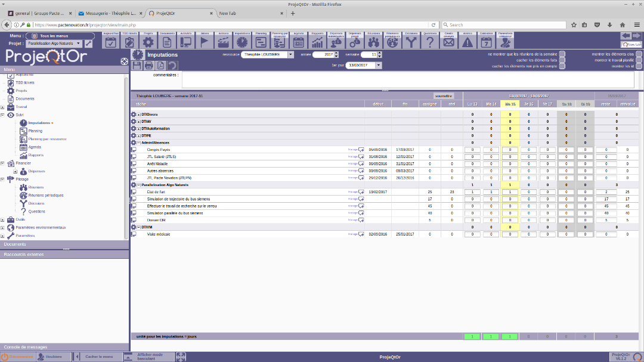This screenshot has height=362, width=644.
Task: Enable 'cacher les éléments faits' checkbox
Action: 562,60
